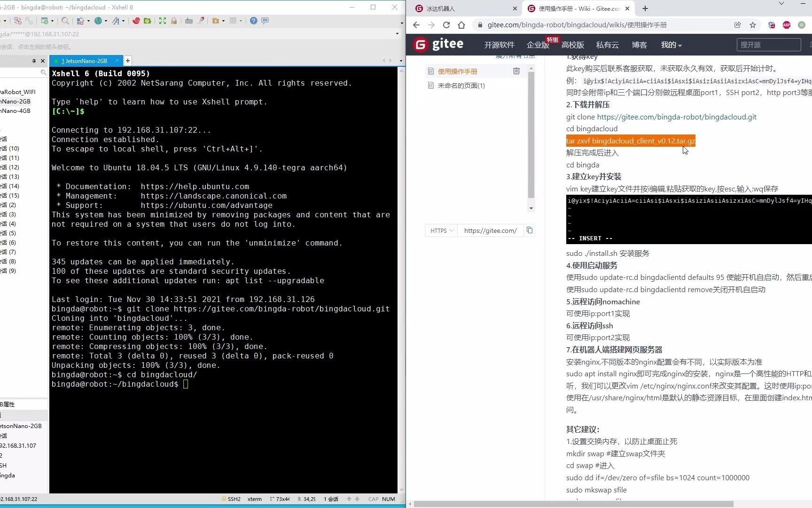Go back in the browser
The image size is (812, 508).
tap(416, 25)
